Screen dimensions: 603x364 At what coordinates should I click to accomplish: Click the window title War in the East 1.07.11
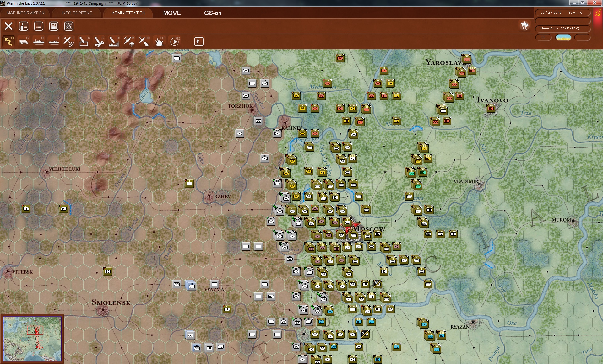(26, 3)
